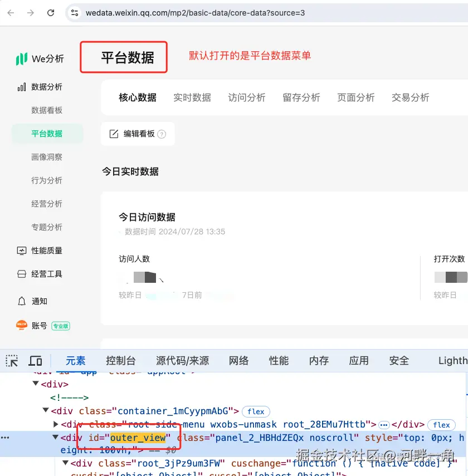Click the 专业版 badge
The image size is (468, 476).
click(61, 326)
